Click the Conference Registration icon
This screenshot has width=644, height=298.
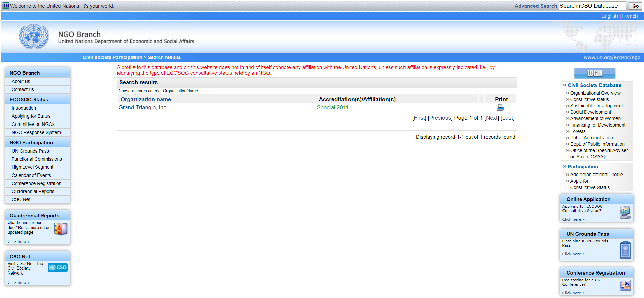(625, 285)
